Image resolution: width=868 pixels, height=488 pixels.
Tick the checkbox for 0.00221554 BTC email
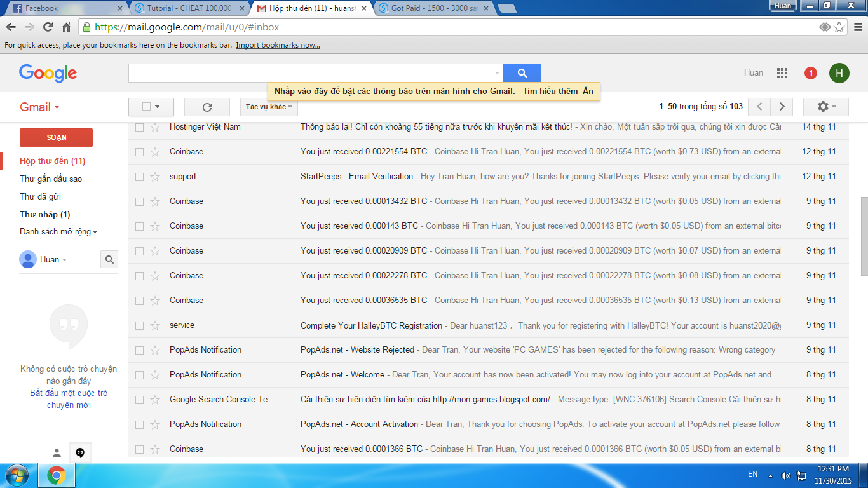click(x=140, y=152)
